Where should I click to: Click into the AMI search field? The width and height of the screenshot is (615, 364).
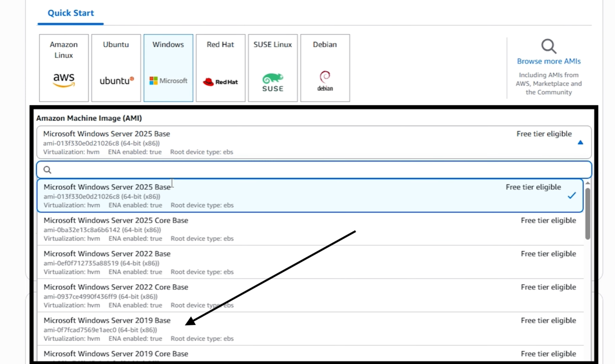point(314,170)
